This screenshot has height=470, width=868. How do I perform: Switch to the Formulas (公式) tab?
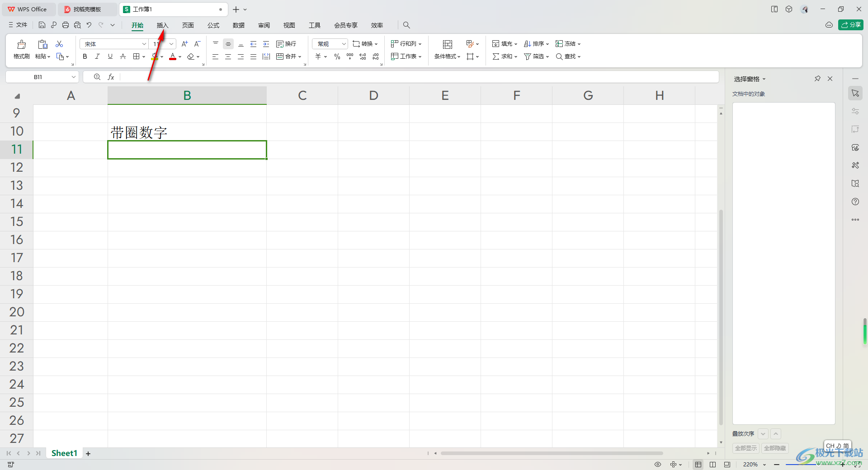click(213, 25)
